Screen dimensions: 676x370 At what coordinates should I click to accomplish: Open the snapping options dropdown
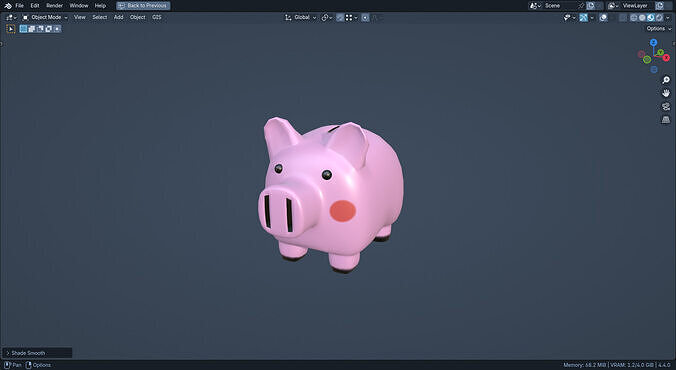click(x=351, y=18)
